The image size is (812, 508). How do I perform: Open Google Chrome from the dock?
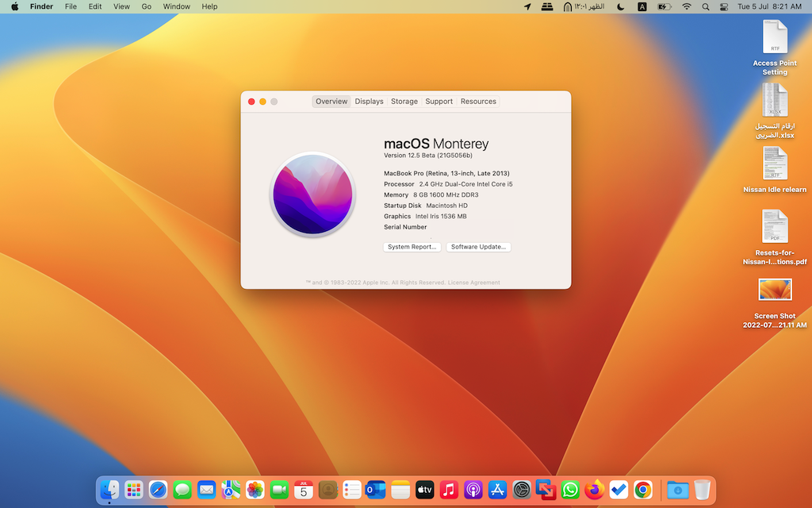click(x=643, y=490)
